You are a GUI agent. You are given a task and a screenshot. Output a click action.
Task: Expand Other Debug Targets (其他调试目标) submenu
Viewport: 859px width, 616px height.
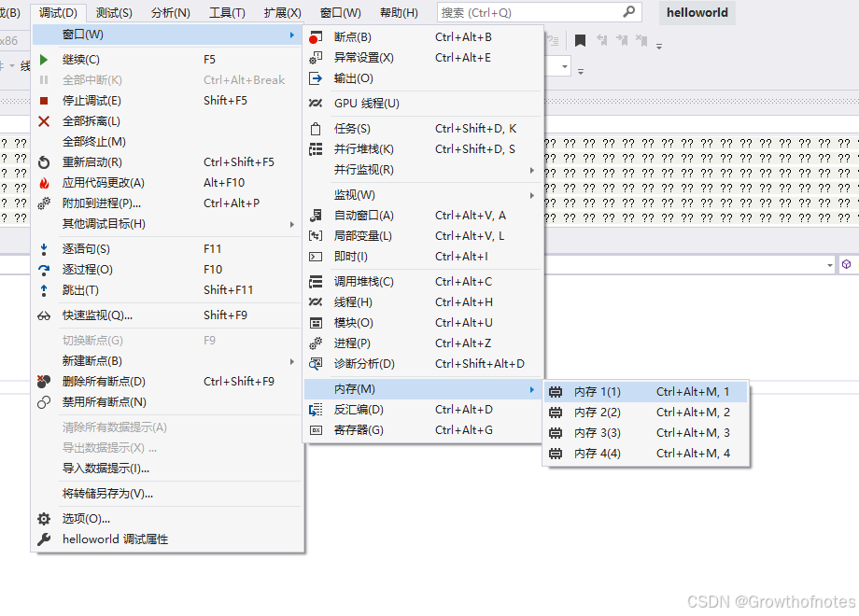click(x=292, y=225)
